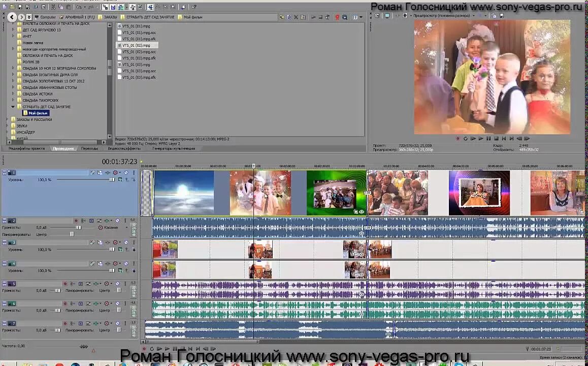This screenshot has height=366, width=588.
Task: Open the Explorer Views dropdown
Action: tap(361, 17)
